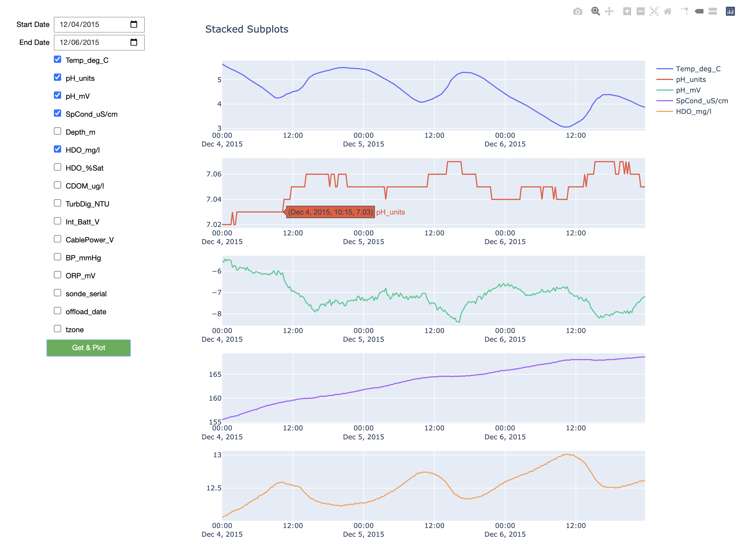Enable the Depth_m checkbox
The height and width of the screenshot is (560, 745).
click(x=58, y=131)
